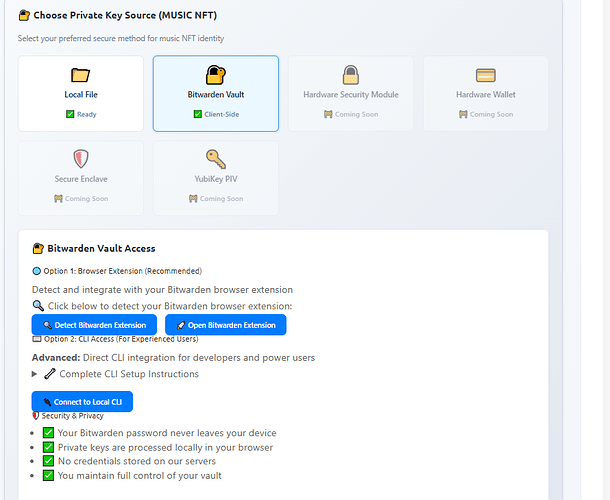Click the Hardware Security Module card
The image size is (610, 500).
351,93
